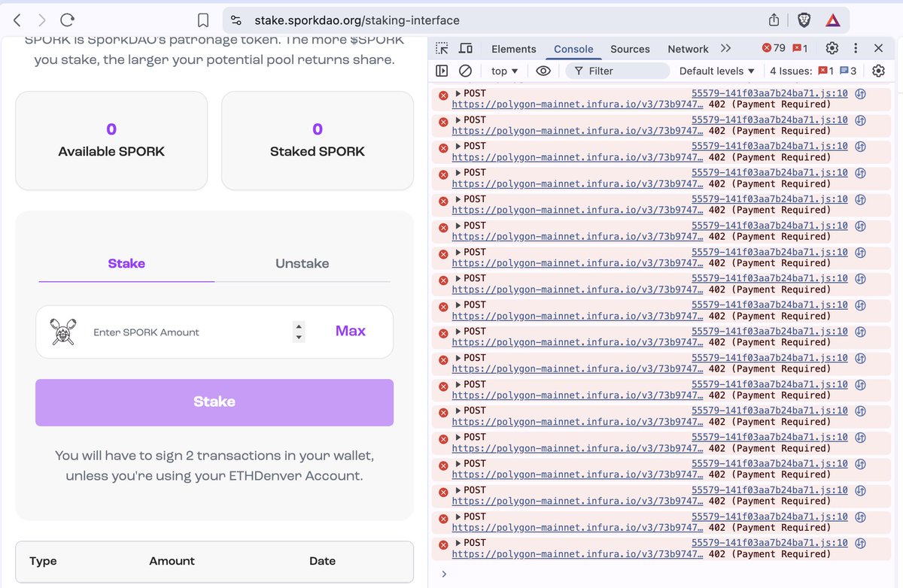The width and height of the screenshot is (903, 588).
Task: Open the Default levels dropdown
Action: 716,71
